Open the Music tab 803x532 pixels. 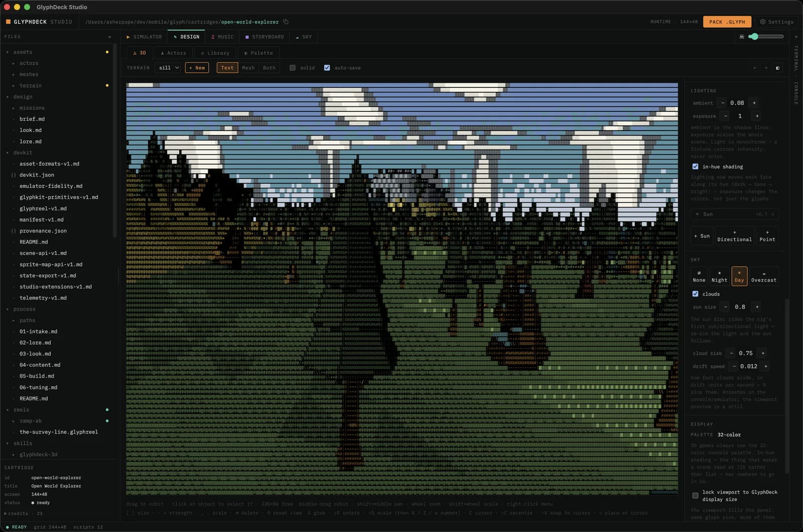point(222,37)
